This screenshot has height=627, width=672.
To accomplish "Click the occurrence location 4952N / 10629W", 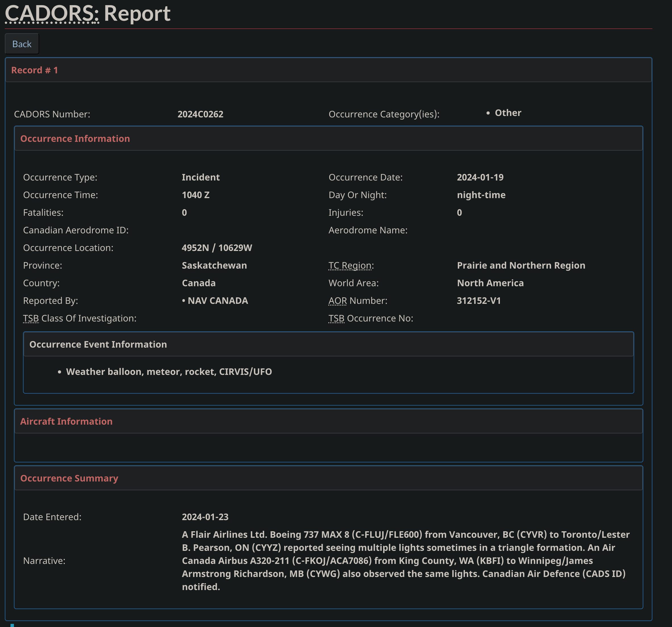I will (217, 248).
